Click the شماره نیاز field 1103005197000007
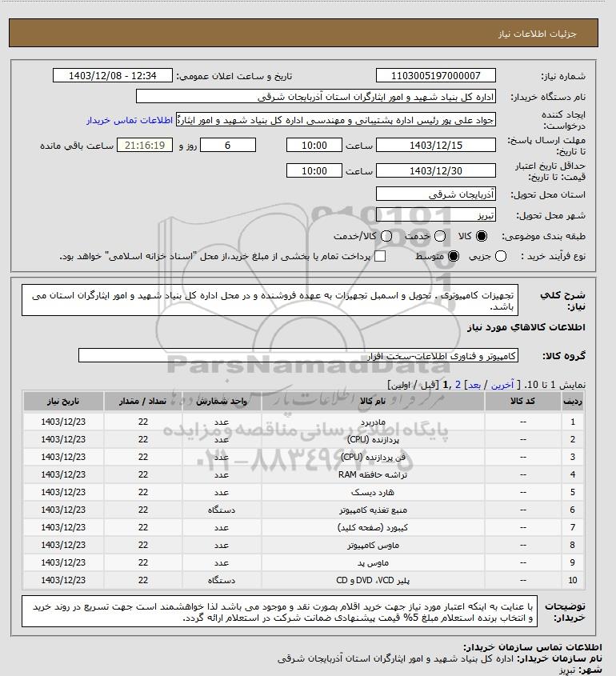The height and width of the screenshot is (676, 616). 436,75
